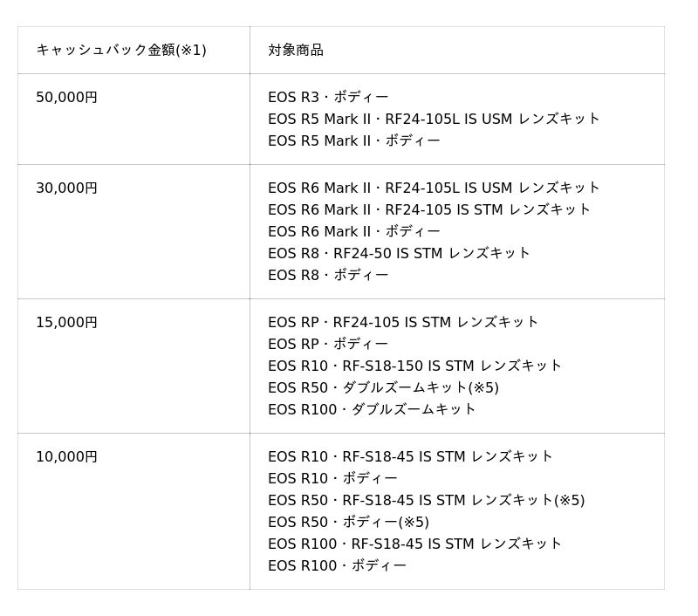Screen dimensions: 698x616
Task: Click the 10,000円 cashback amount cell
Action: pyautogui.click(x=67, y=456)
